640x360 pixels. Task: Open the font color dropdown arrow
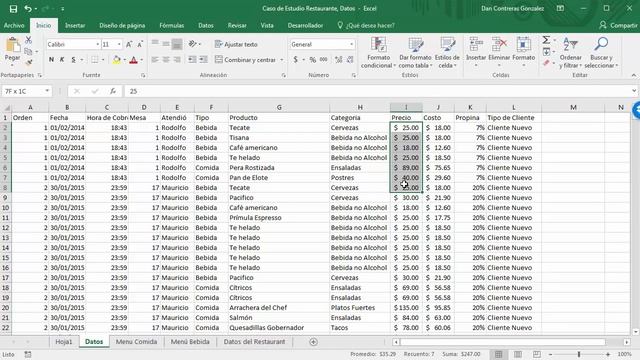(141, 60)
